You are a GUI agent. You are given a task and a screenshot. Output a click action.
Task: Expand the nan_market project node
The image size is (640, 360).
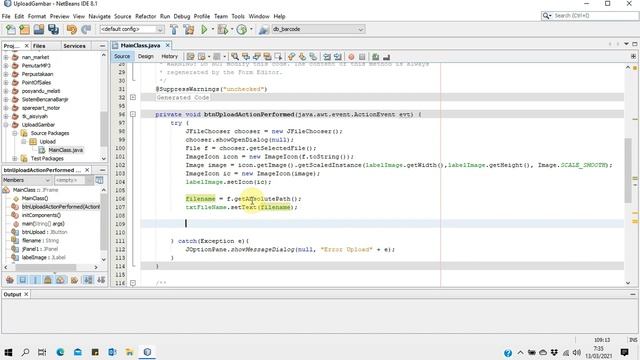(x=6, y=57)
